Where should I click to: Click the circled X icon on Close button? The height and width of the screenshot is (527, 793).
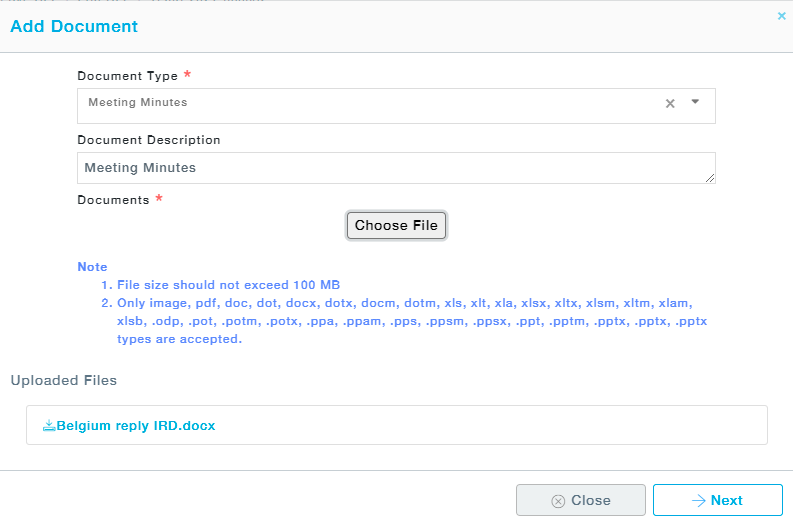click(x=558, y=501)
